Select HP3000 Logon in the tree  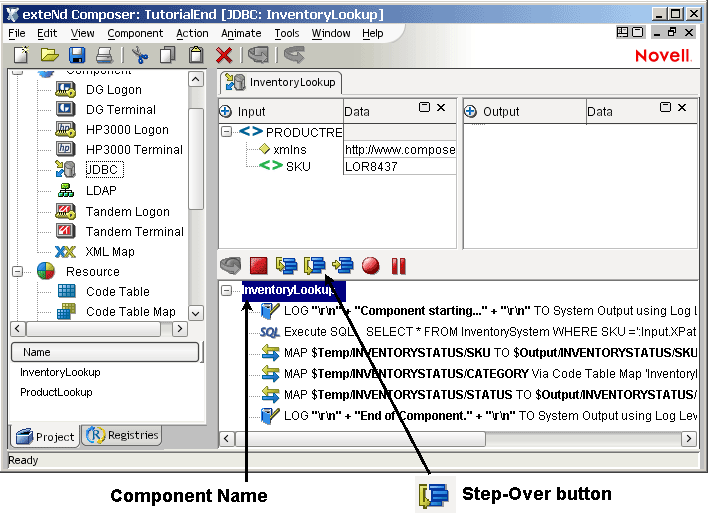point(127,130)
